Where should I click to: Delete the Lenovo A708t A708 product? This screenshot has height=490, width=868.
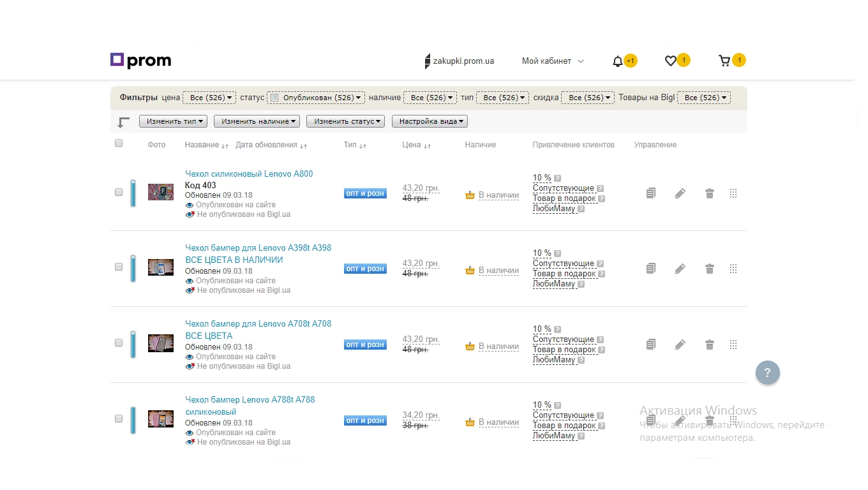pos(710,345)
